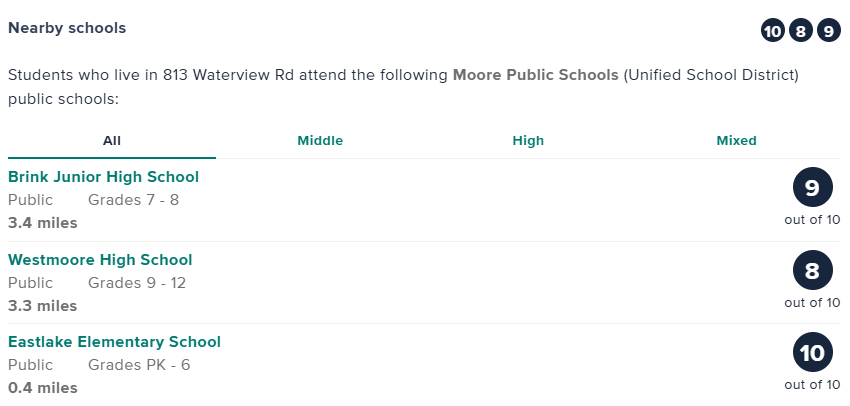Switch to the High schools tab
Screen dimensions: 850x406
528,141
